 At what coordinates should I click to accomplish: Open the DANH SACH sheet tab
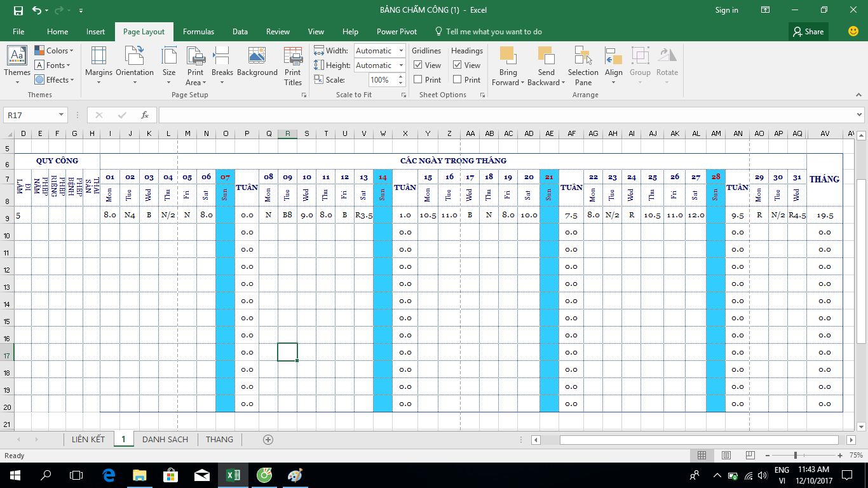coord(165,439)
